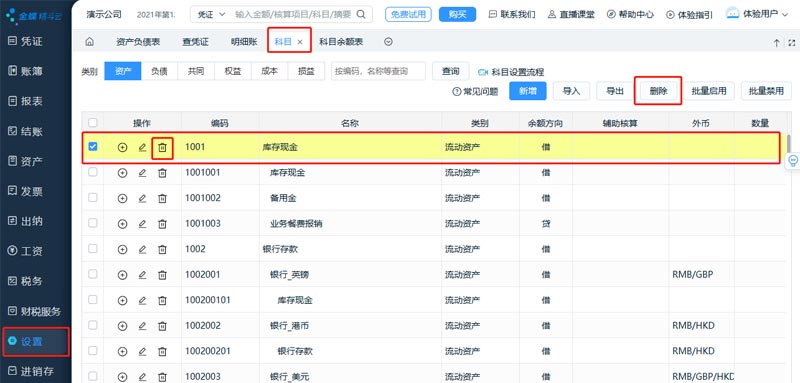The height and width of the screenshot is (383, 800).
Task: Open the 科目设置流程 video link
Action: pyautogui.click(x=511, y=72)
